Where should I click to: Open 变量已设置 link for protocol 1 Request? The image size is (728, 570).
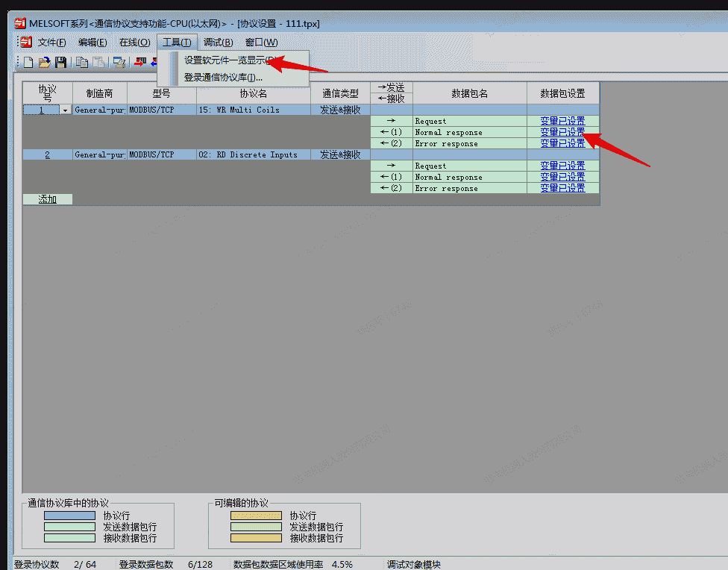point(562,121)
